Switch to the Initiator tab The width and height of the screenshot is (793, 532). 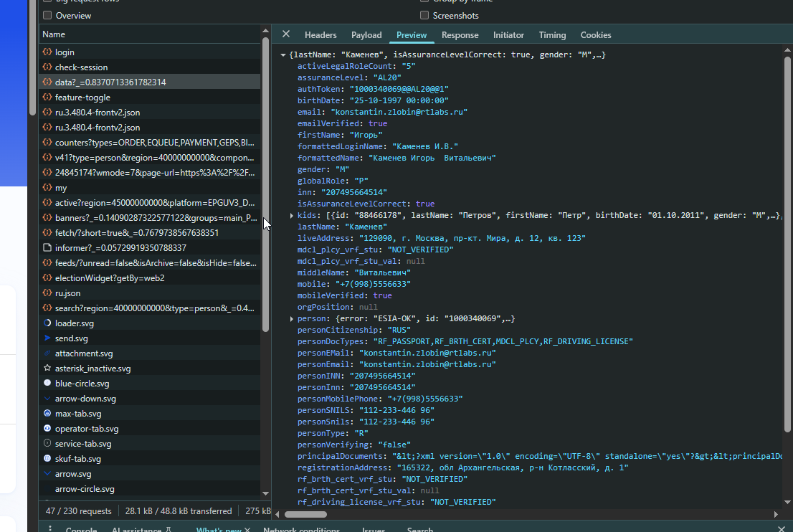[x=508, y=35]
